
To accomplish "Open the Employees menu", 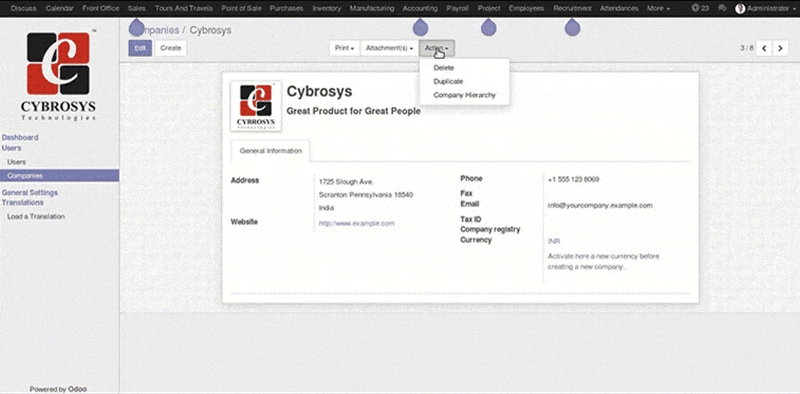I will pyautogui.click(x=527, y=8).
